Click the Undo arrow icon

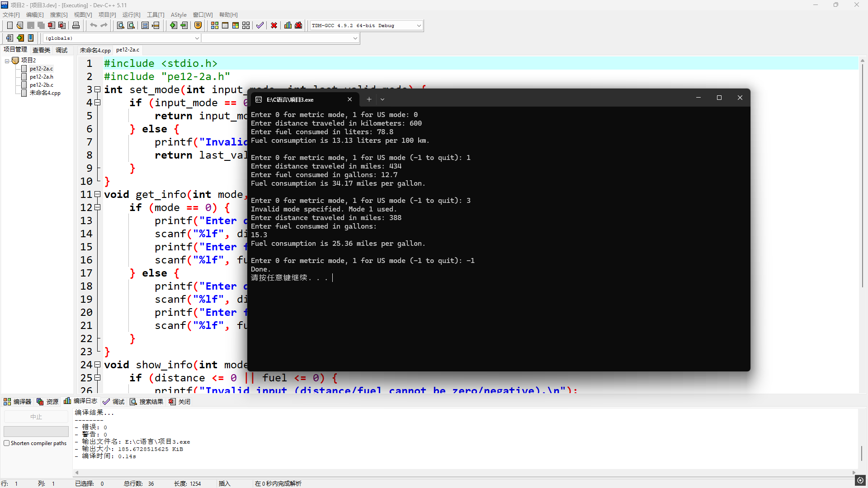pos(93,25)
